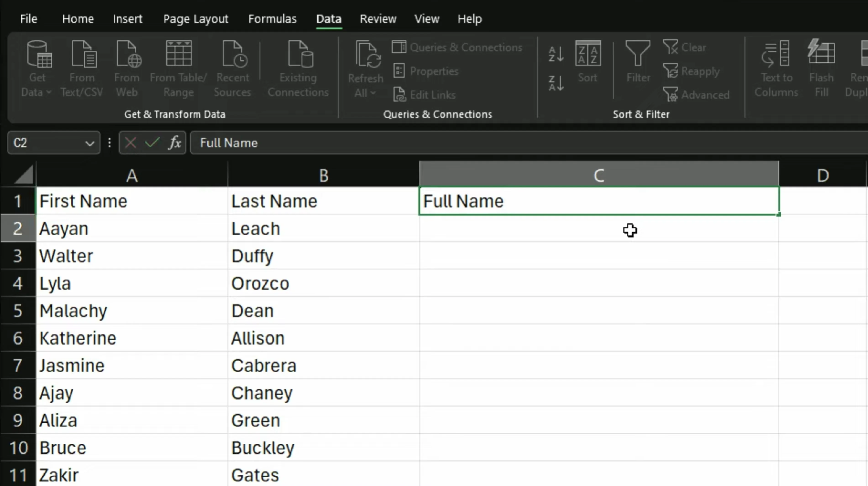Select all cells using the corner triangle
The width and height of the screenshot is (868, 486).
coord(23,174)
